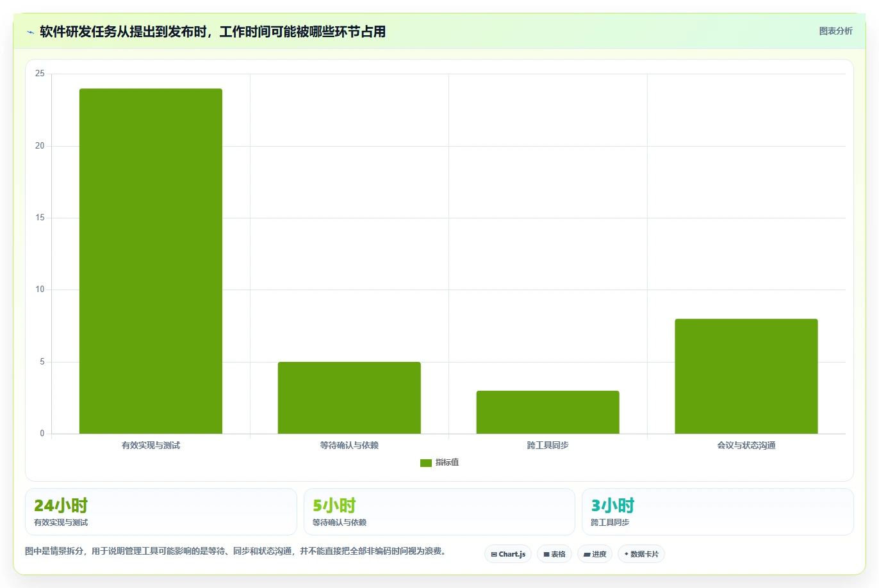Click the 指标值 legend label

(x=447, y=462)
